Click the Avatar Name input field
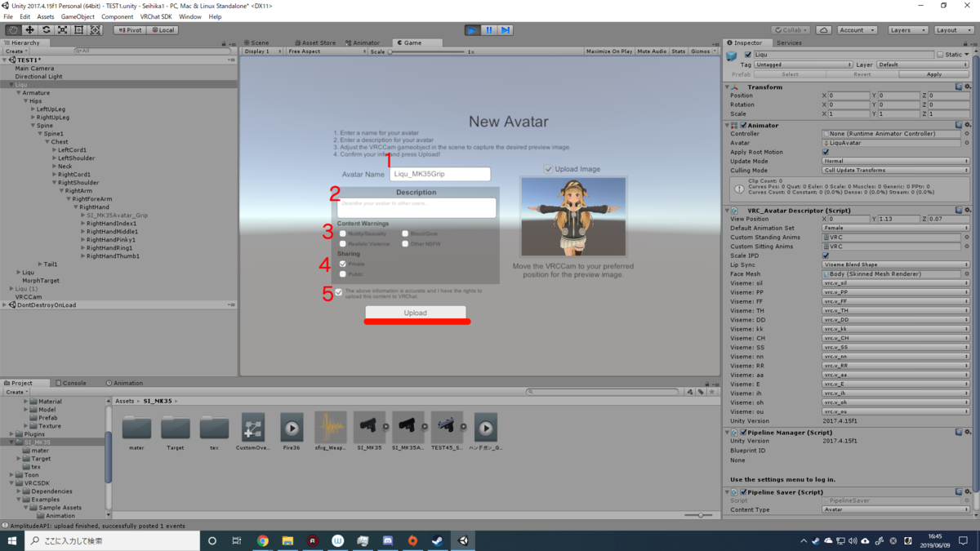The width and height of the screenshot is (980, 551). [439, 174]
